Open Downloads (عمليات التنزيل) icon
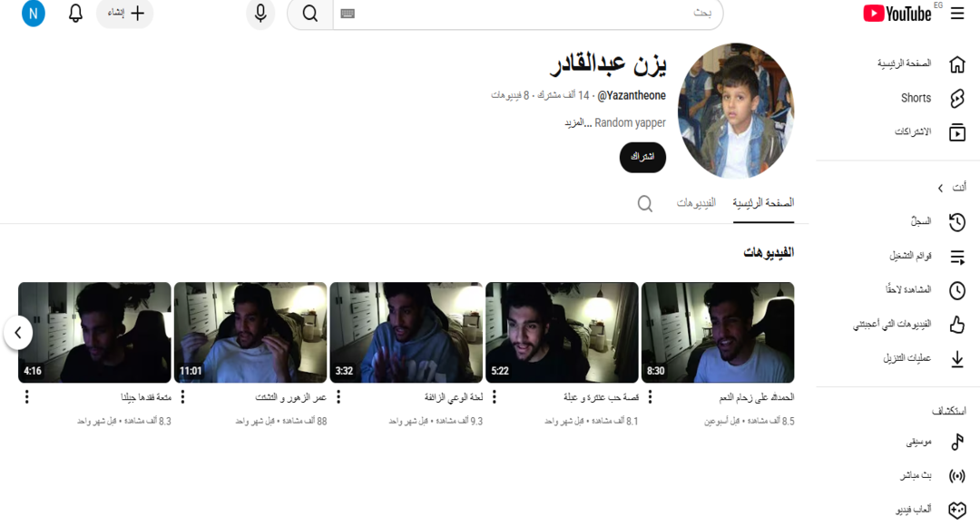This screenshot has height=526, width=980. (x=957, y=358)
